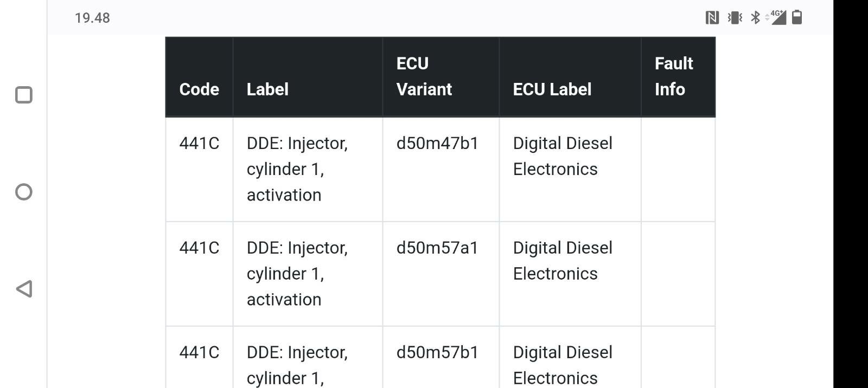Select the Fault Info column header

tap(678, 76)
